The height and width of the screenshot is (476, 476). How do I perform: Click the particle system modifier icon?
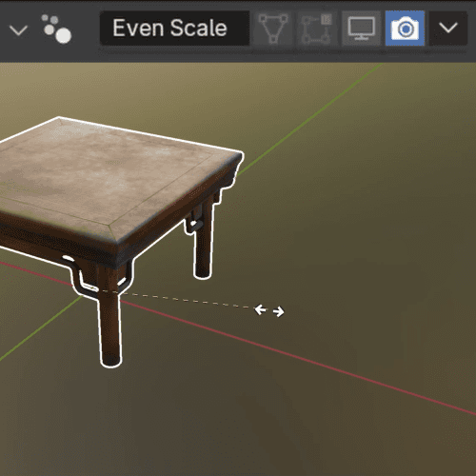pos(57,29)
